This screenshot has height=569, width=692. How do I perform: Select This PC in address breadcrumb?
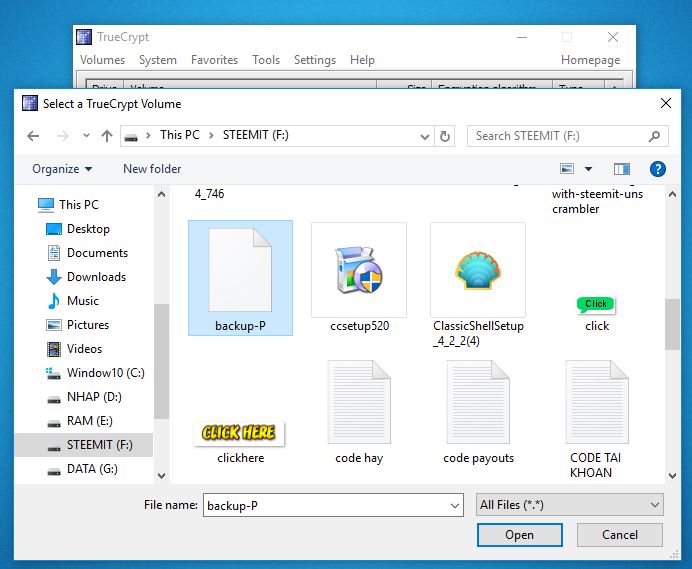(180, 135)
